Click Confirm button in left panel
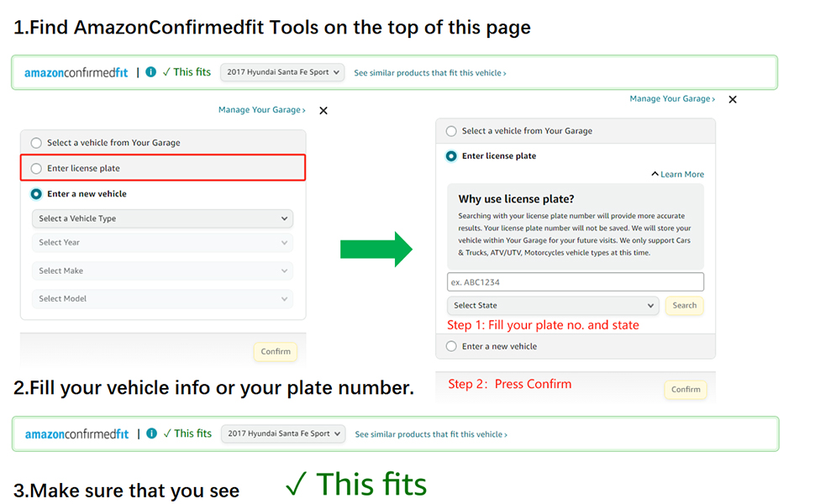Screen dimensions: 815x504 coord(276,352)
